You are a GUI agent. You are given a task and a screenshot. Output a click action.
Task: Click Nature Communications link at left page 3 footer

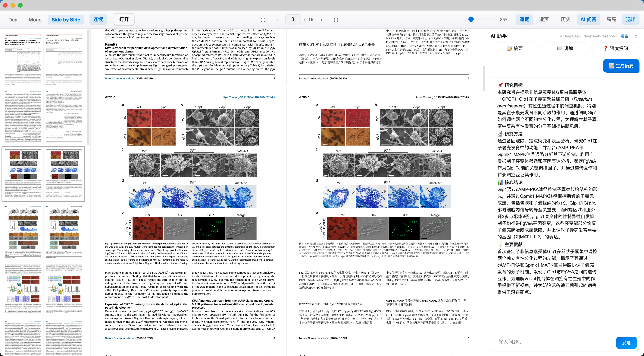[x=120, y=338]
